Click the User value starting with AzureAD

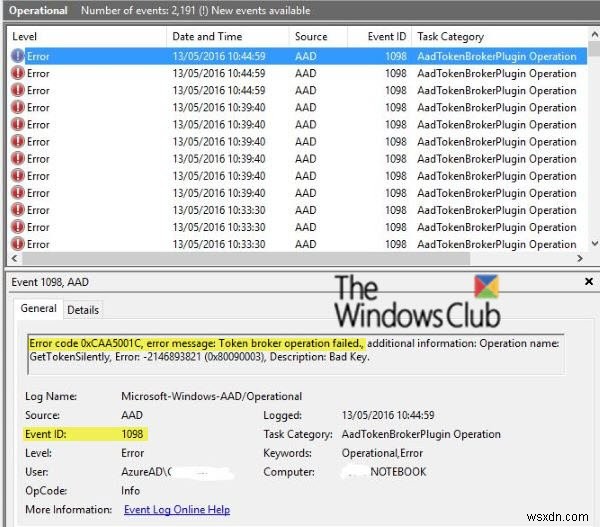click(x=178, y=472)
